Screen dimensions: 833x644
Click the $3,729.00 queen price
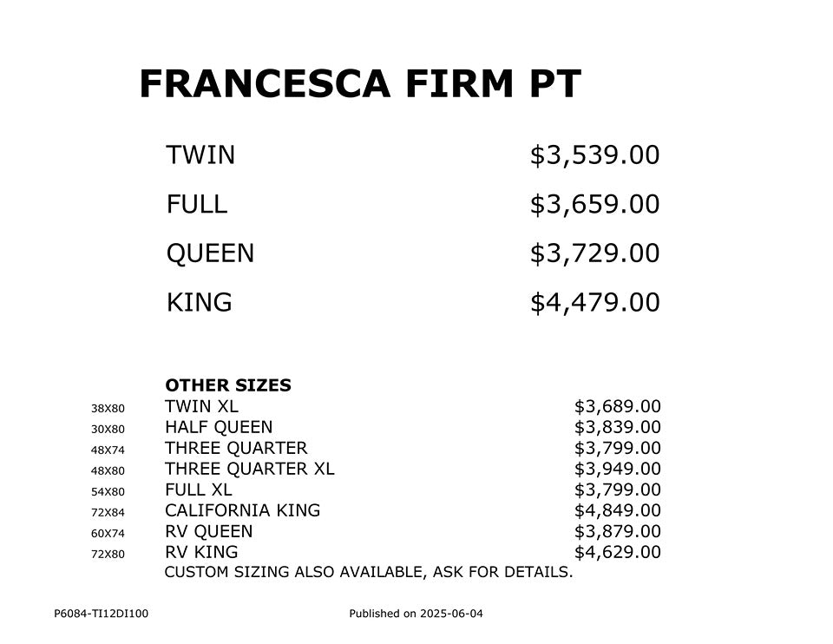pos(594,253)
